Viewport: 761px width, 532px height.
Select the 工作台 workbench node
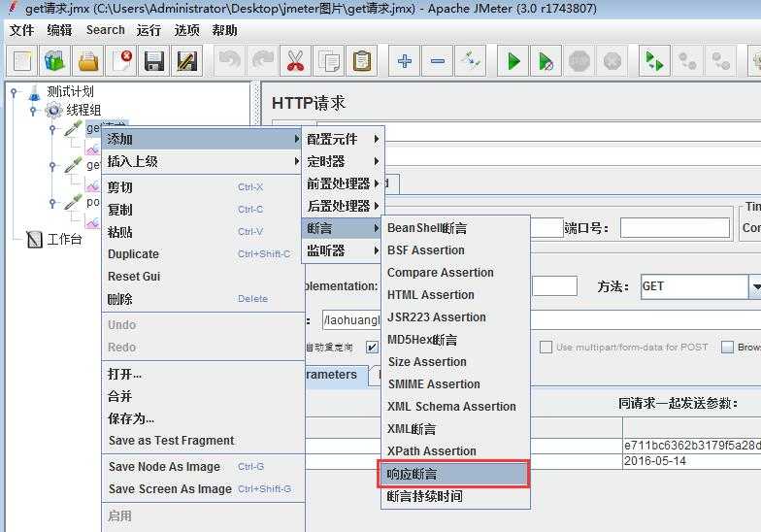click(64, 239)
